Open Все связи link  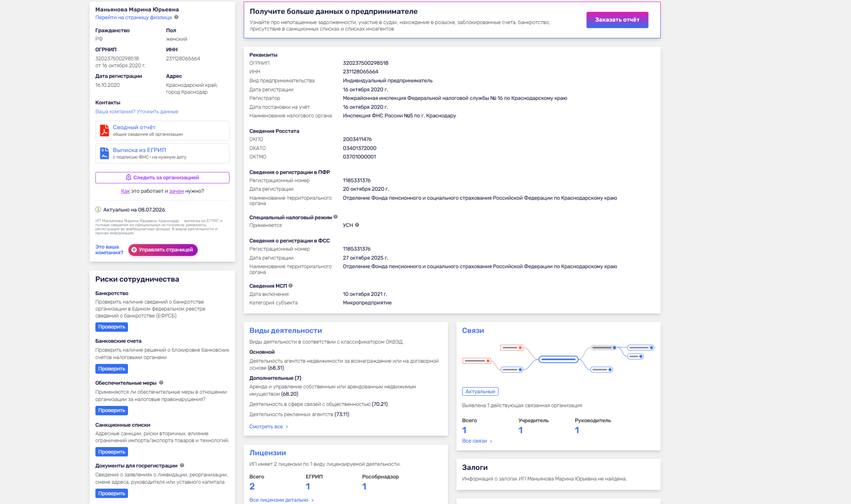[x=477, y=441]
